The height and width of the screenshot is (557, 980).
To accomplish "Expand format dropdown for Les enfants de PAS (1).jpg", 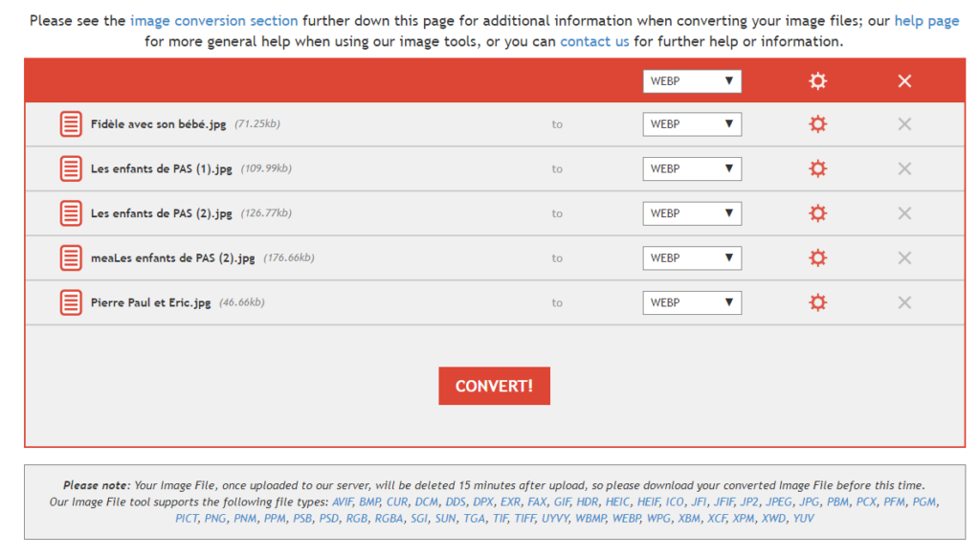I will point(692,168).
